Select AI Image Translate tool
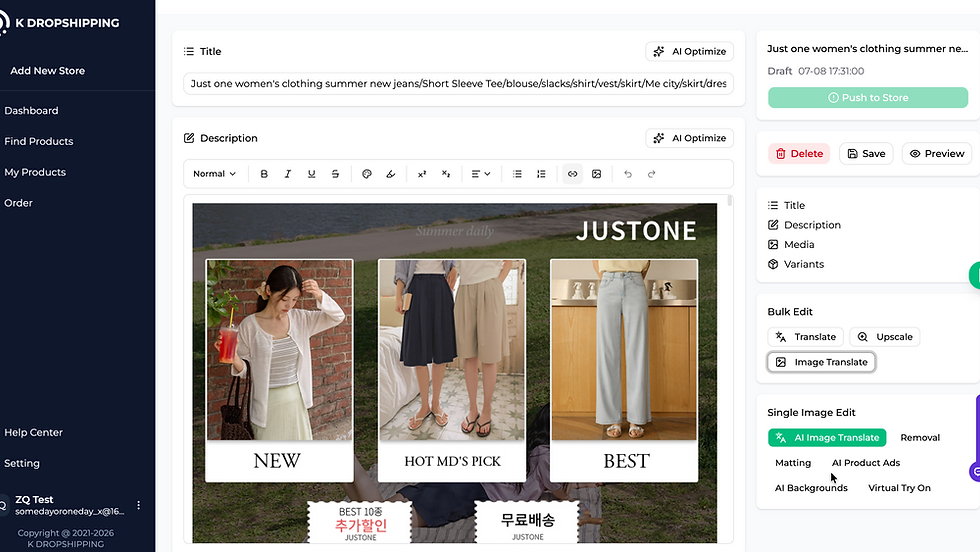Screen dimensions: 980x552 (827, 438)
